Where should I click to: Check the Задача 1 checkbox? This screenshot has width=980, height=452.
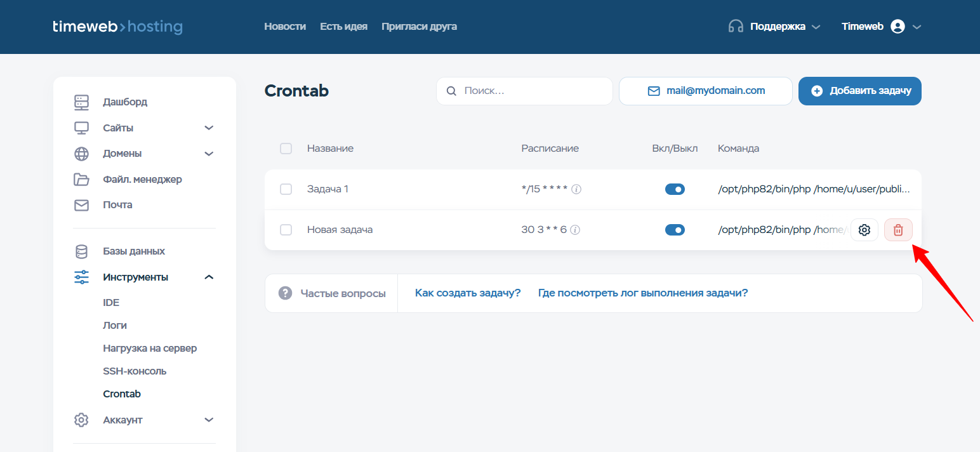click(286, 189)
